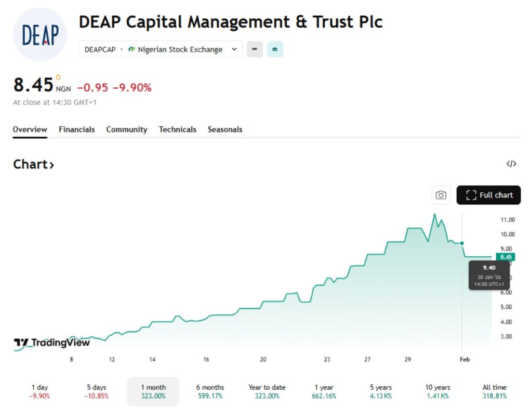Viewport: 532px width, 409px height.
Task: Open the Technicals tab
Action: tap(177, 129)
